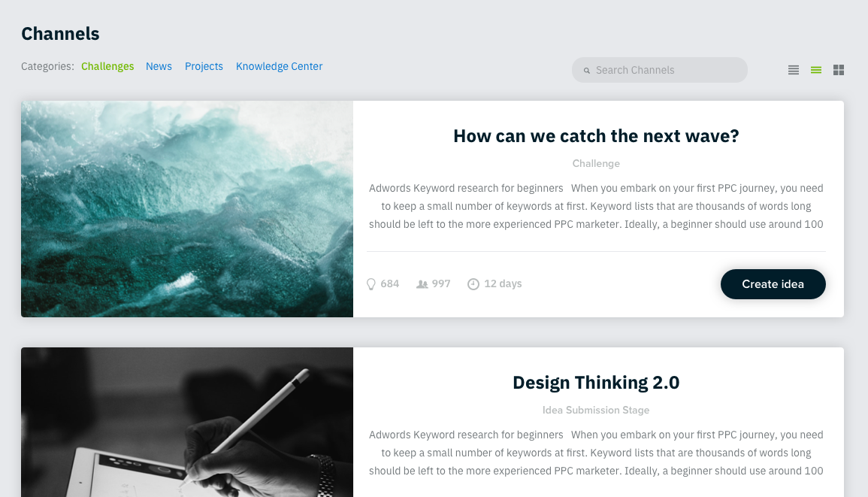The height and width of the screenshot is (497, 868).
Task: Open the stylus tablet thumbnail image
Action: 187,423
